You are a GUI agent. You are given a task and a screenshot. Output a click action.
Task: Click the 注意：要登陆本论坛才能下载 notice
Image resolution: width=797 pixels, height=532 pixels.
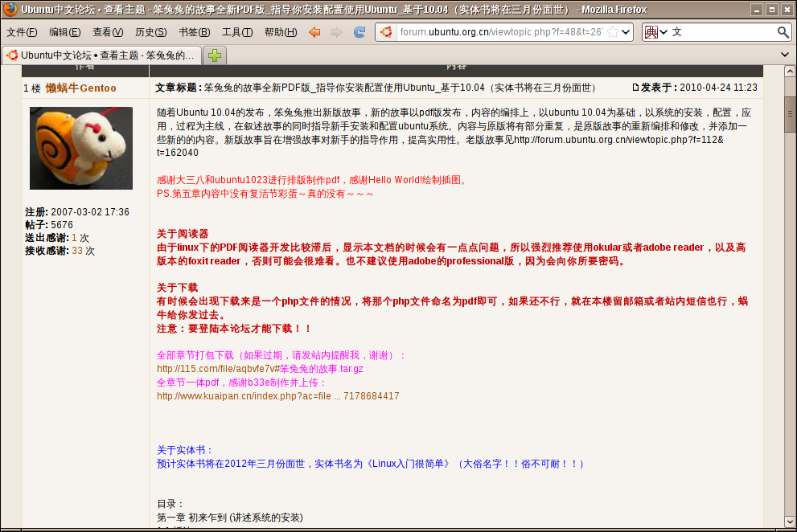pos(234,329)
